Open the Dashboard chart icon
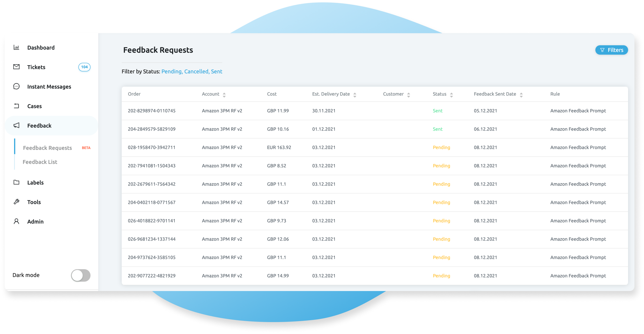Screen dimensions: 644x334 tap(16, 48)
